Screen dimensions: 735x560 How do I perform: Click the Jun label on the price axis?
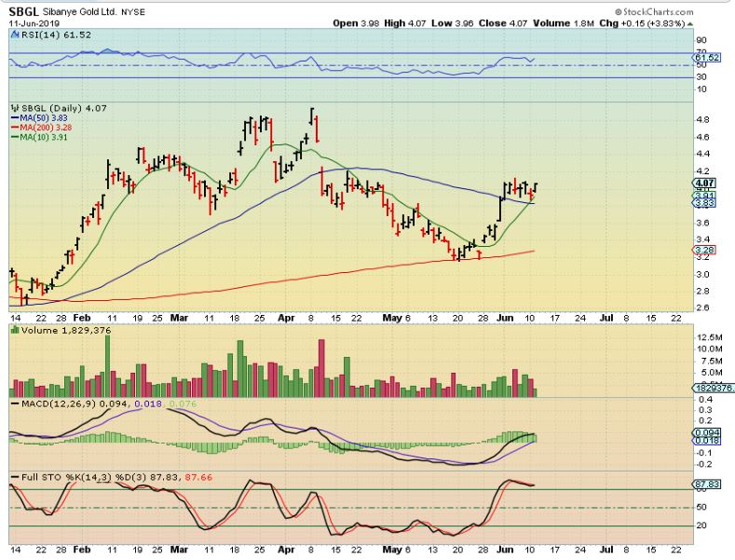tap(505, 318)
